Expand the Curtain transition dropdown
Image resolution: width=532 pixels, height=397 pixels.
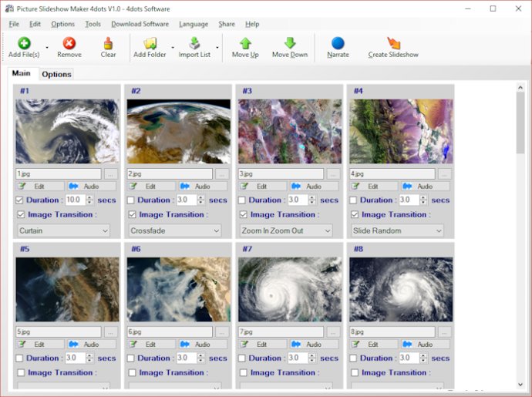[64, 230]
